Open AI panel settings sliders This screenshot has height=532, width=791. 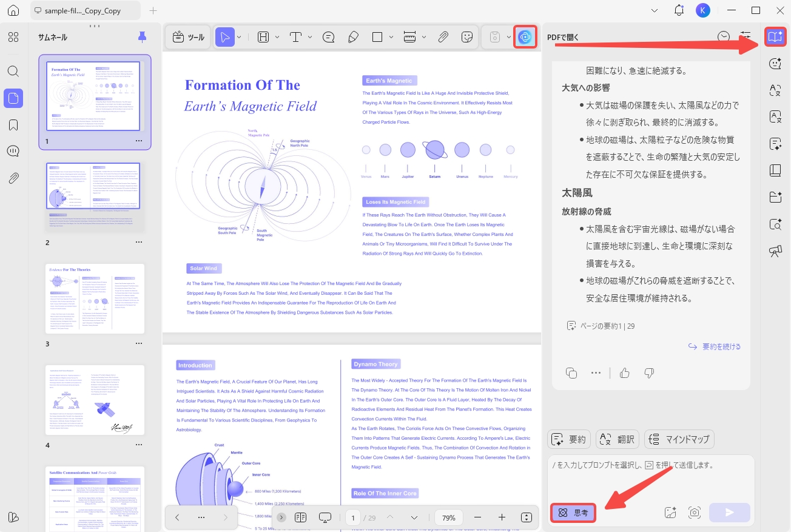click(746, 37)
